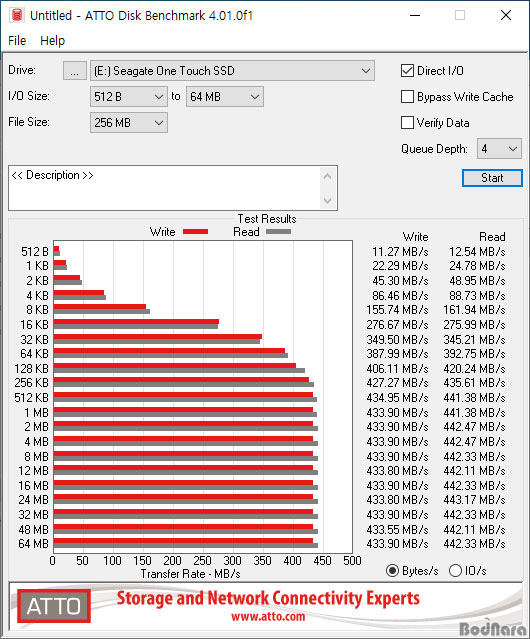
Task: Open the Queue Depth dropdown
Action: pyautogui.click(x=499, y=149)
